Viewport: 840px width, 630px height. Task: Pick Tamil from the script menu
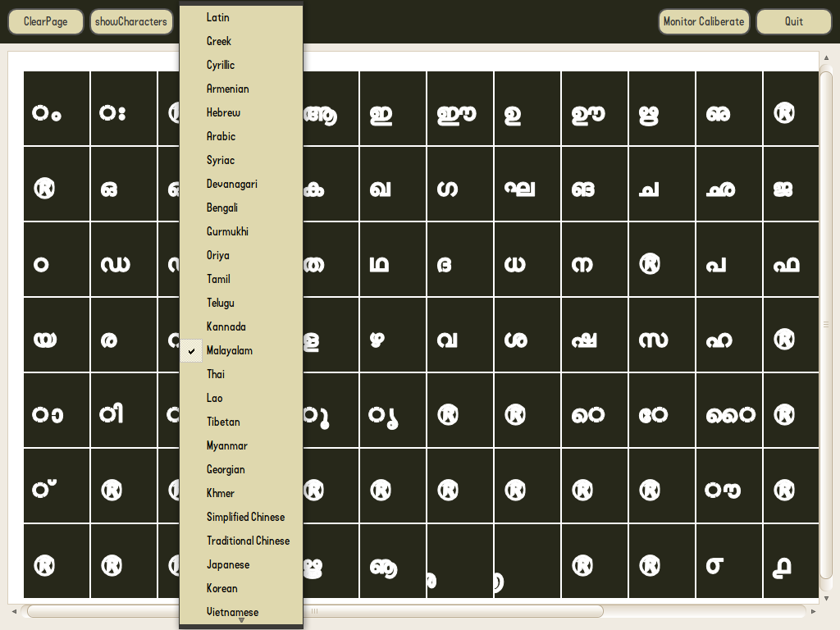point(218,279)
